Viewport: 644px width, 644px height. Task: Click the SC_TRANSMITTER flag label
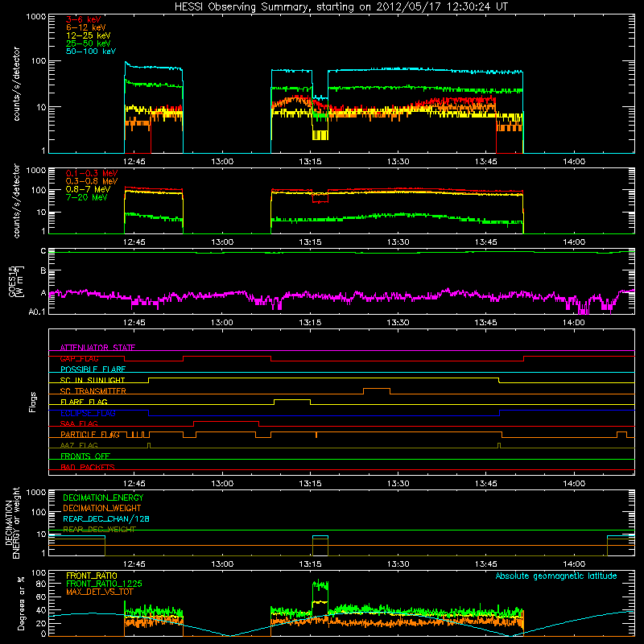(93, 390)
